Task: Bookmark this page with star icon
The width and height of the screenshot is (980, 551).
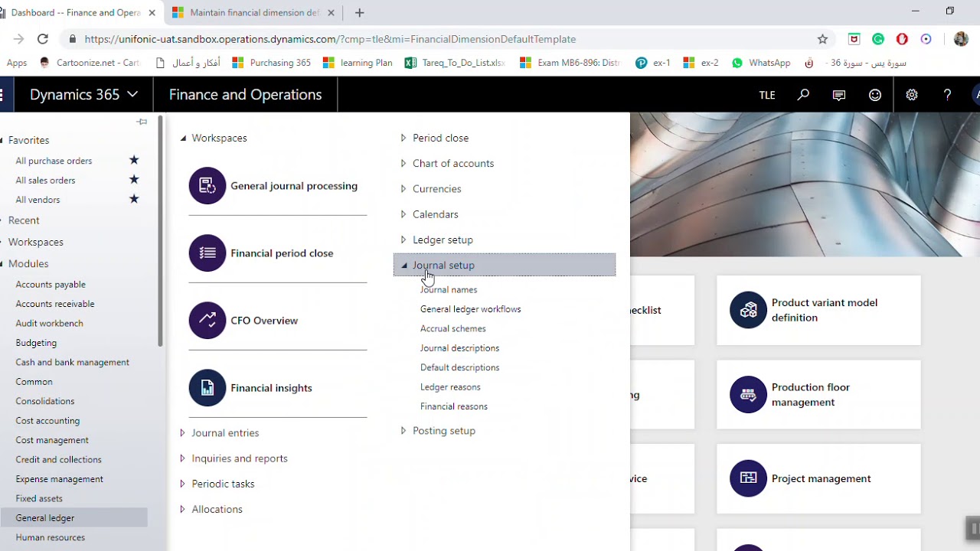Action: 822,39
